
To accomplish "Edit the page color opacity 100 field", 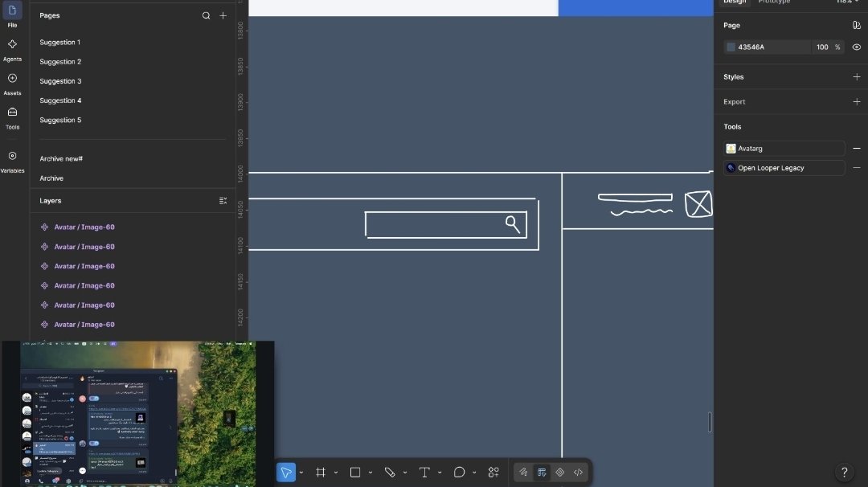I will [x=822, y=47].
